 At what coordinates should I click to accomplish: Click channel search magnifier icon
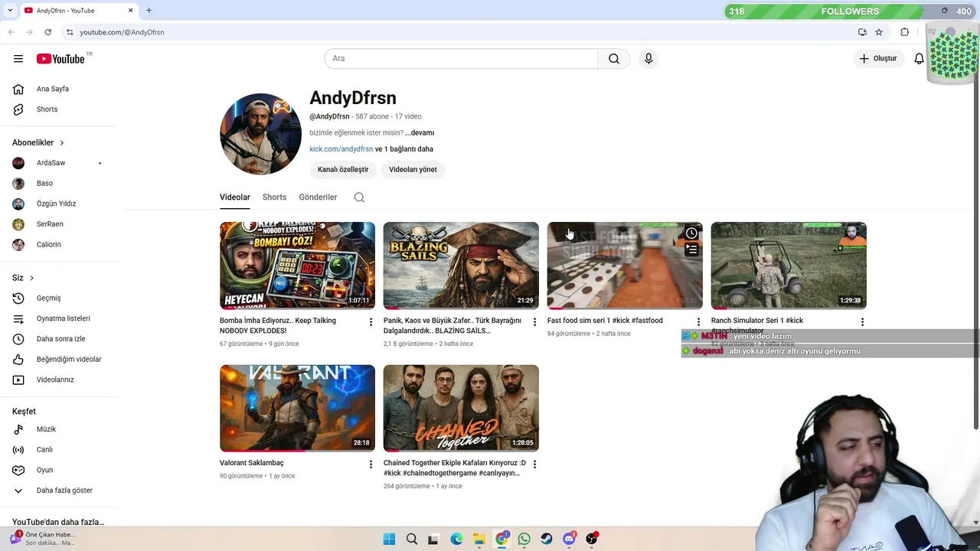[x=359, y=197]
